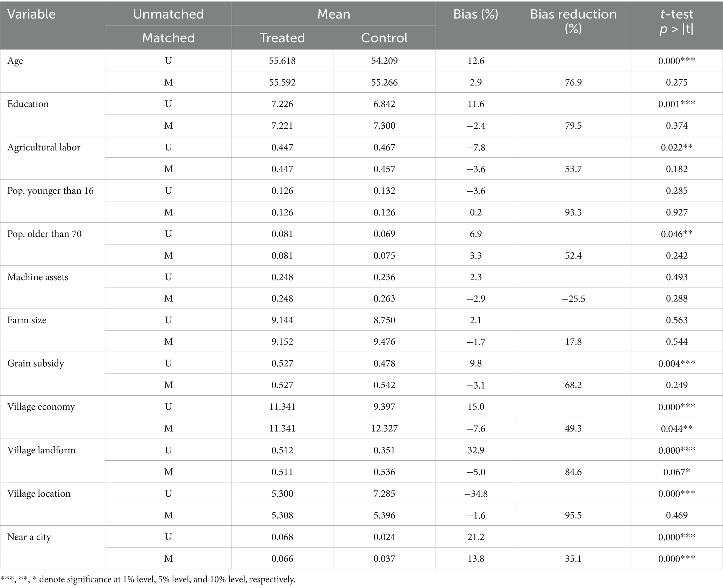
Task: Click the 55.618 treated mean value
Action: point(282,61)
